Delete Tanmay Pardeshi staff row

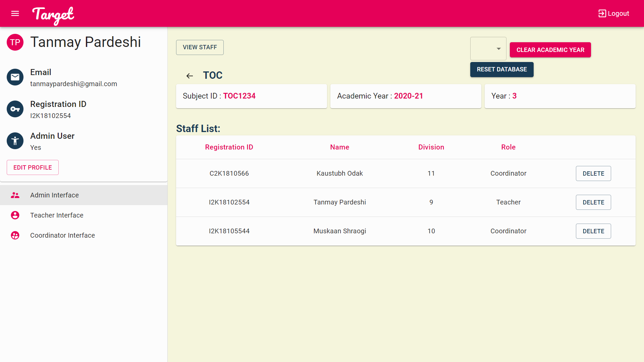pyautogui.click(x=593, y=202)
